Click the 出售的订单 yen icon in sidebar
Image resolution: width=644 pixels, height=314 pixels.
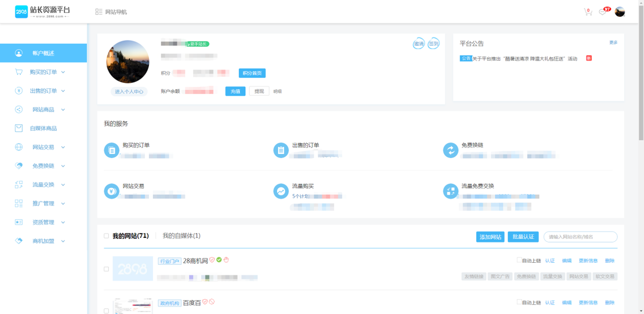click(19, 91)
